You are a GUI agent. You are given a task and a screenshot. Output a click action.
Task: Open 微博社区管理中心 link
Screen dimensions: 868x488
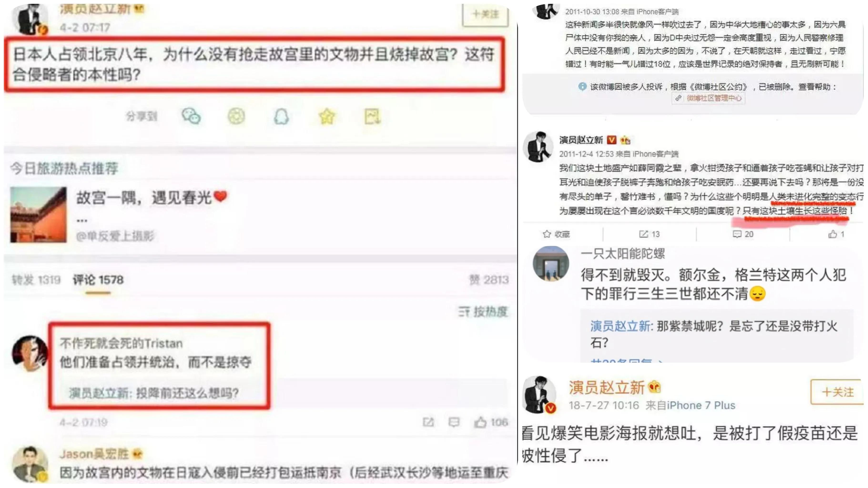pos(708,98)
